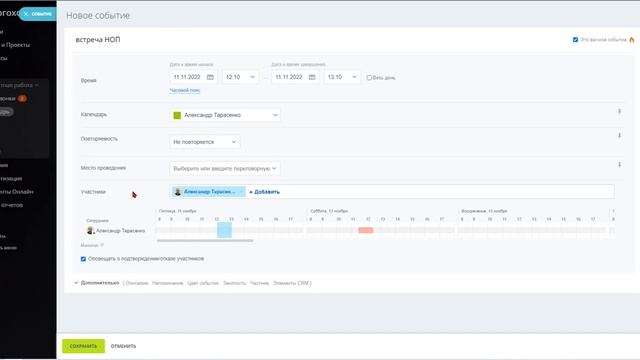This screenshot has width=640, height=360.
Task: Pin the Календарь field
Action: [x=619, y=111]
